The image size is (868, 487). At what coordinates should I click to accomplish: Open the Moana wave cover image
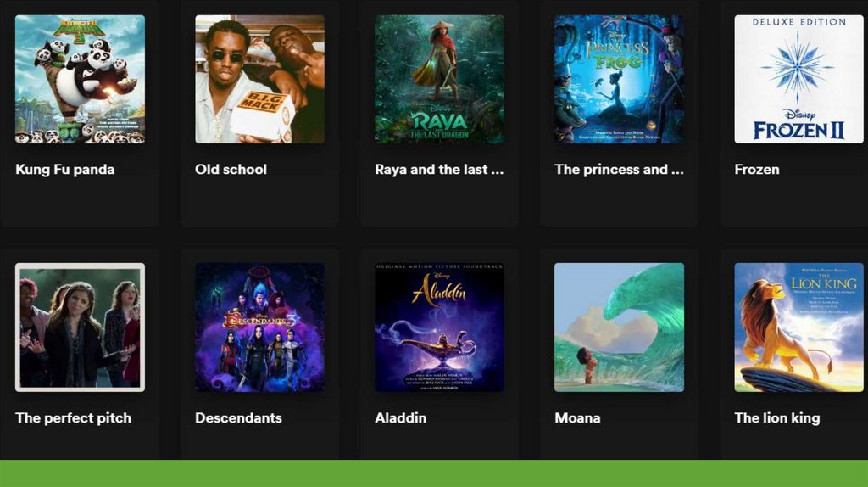coord(619,327)
